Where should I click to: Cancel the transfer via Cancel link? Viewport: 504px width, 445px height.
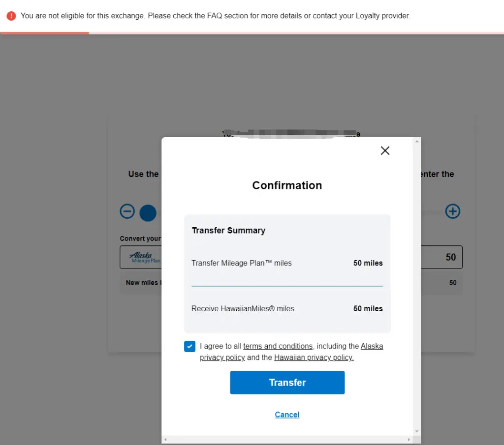[287, 415]
